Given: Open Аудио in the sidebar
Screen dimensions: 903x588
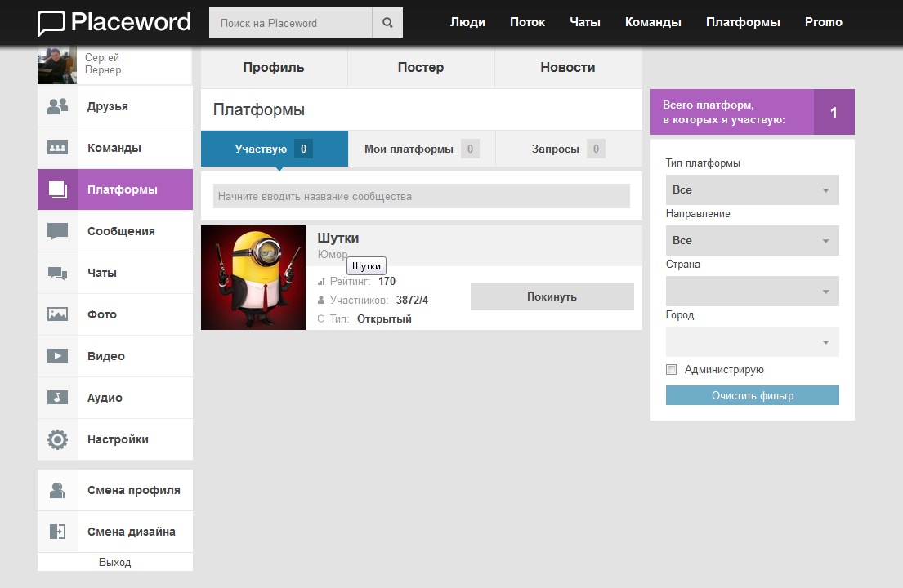Looking at the screenshot, I should [115, 398].
